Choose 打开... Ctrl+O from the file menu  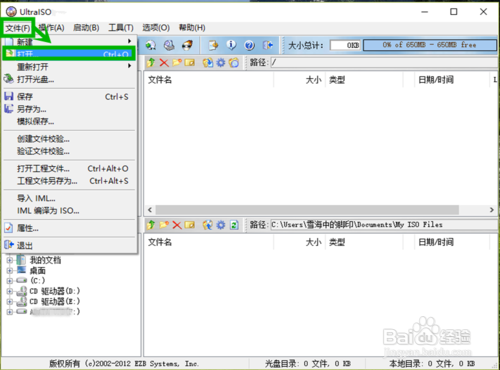(x=70, y=54)
